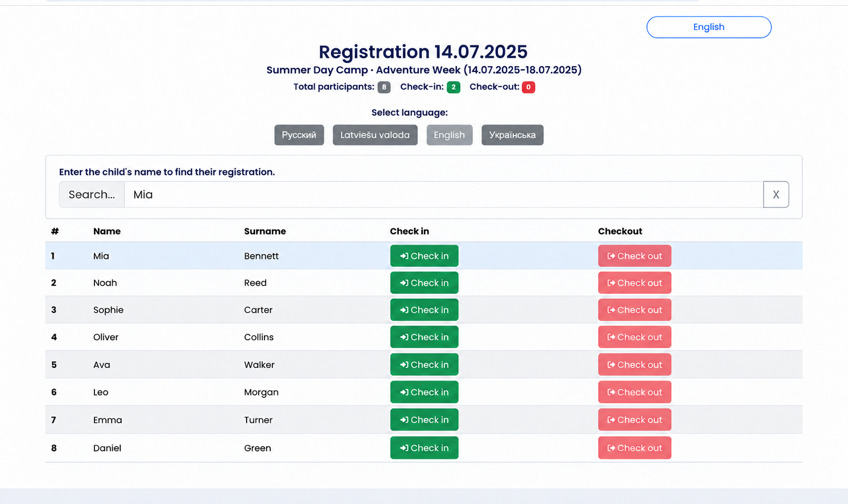The width and height of the screenshot is (848, 504).
Task: Click the red Check-out count badge
Action: 528,87
